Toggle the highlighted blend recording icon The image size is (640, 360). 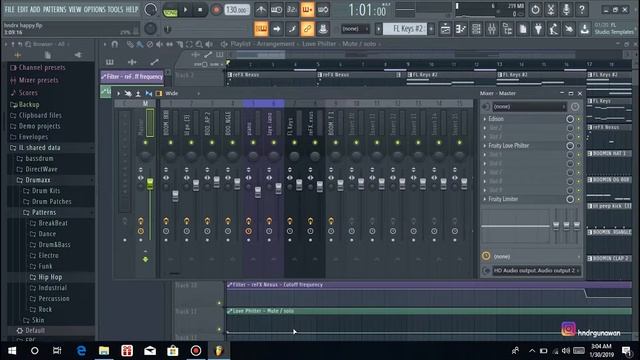[307, 10]
